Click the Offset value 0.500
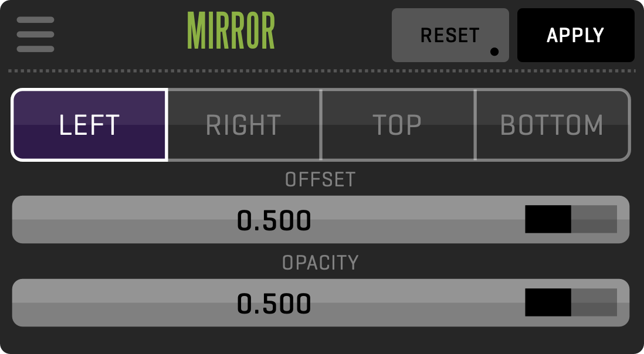This screenshot has width=644, height=354. click(274, 220)
